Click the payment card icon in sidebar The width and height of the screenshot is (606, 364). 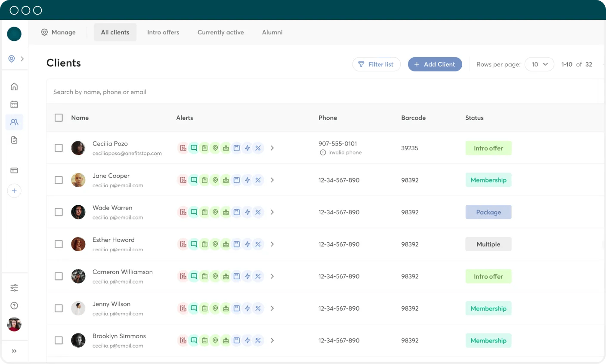coord(14,170)
